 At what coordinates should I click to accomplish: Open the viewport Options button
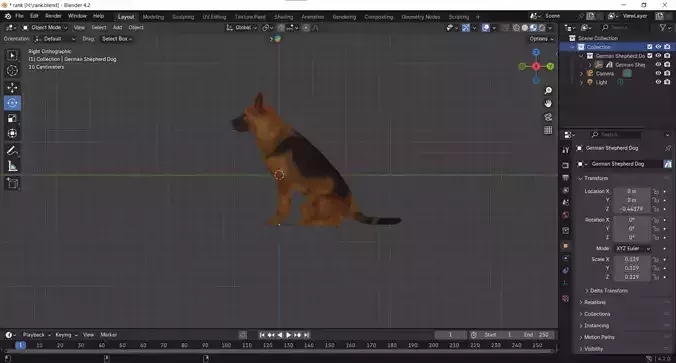point(541,39)
